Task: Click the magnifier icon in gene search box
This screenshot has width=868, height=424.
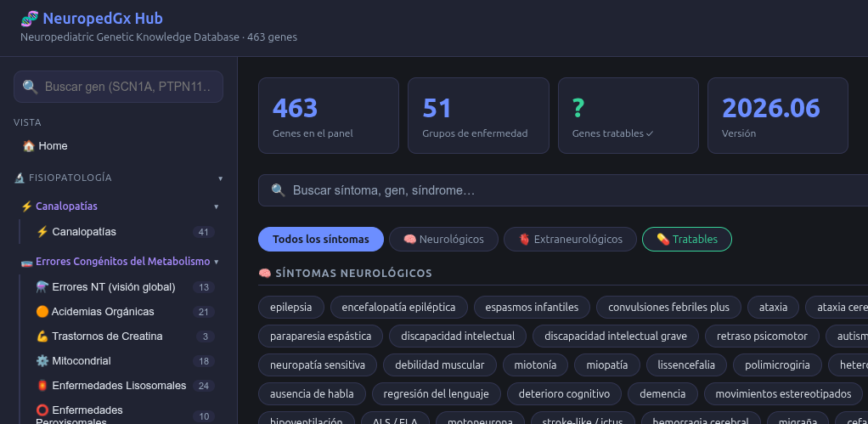Action: click(x=30, y=87)
